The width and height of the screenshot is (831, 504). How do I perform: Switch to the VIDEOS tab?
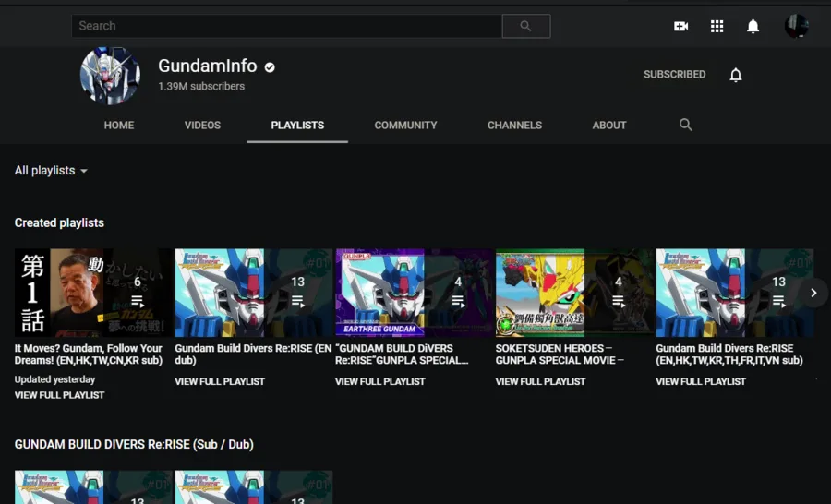pos(202,126)
